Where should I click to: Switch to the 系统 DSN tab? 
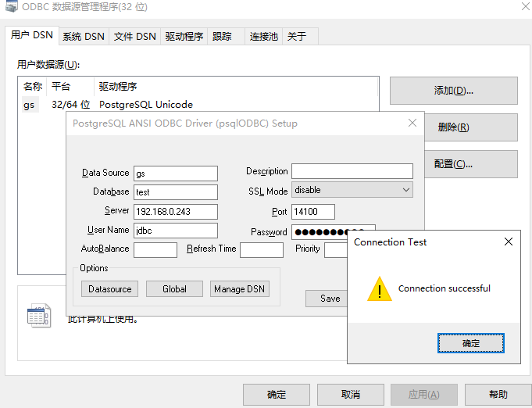(83, 36)
